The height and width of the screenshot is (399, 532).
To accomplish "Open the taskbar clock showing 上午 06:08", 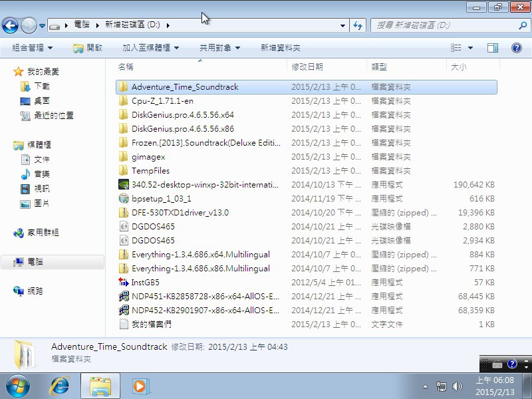I will [x=495, y=386].
